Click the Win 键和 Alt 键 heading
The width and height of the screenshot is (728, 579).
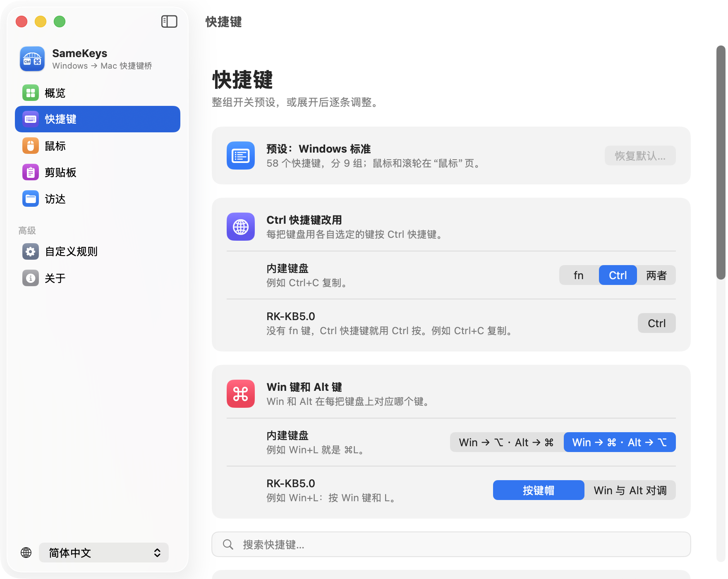304,387
